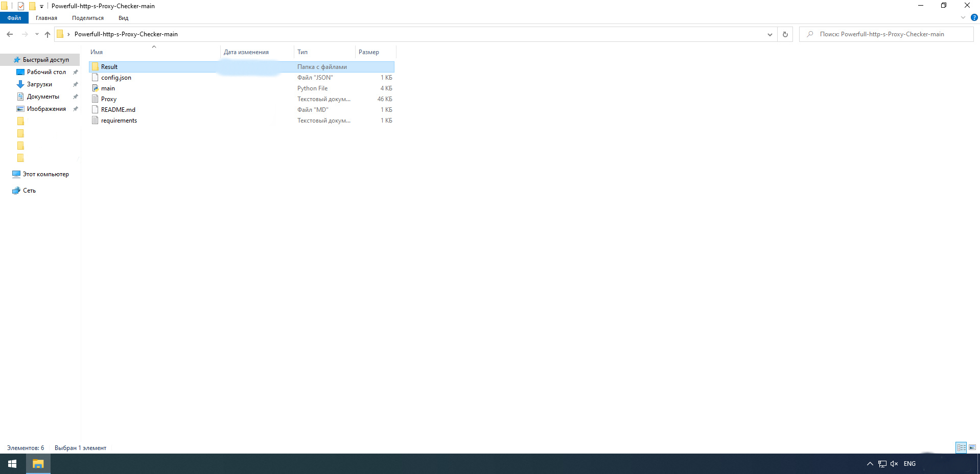Open Загрузки in navigation pane
This screenshot has width=980, height=474.
(39, 84)
